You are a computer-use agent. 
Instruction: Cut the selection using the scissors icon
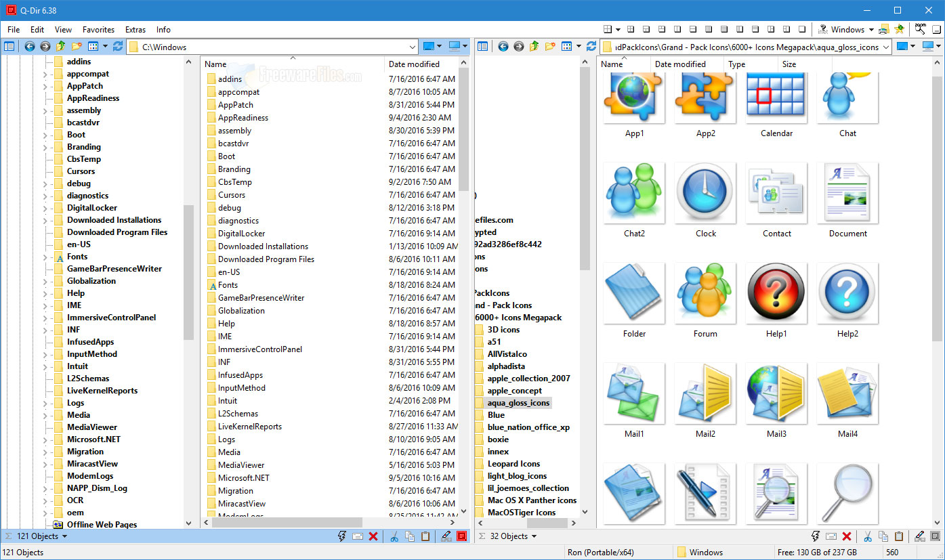coord(395,536)
